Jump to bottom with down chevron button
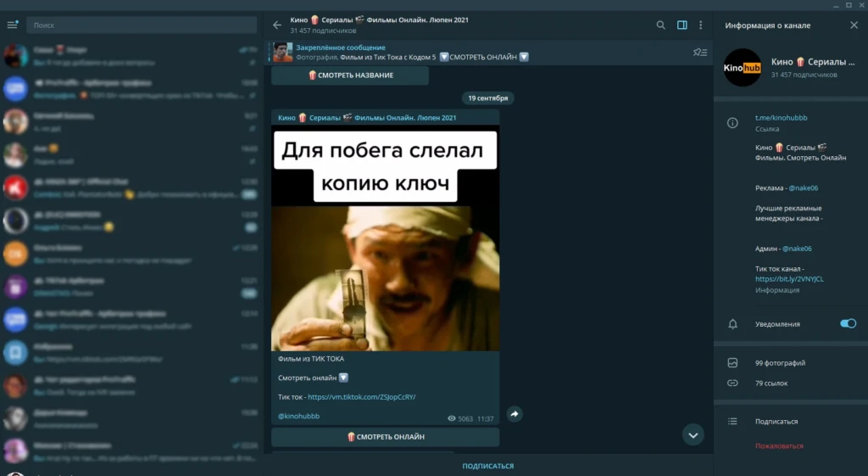The width and height of the screenshot is (868, 476). (x=693, y=435)
